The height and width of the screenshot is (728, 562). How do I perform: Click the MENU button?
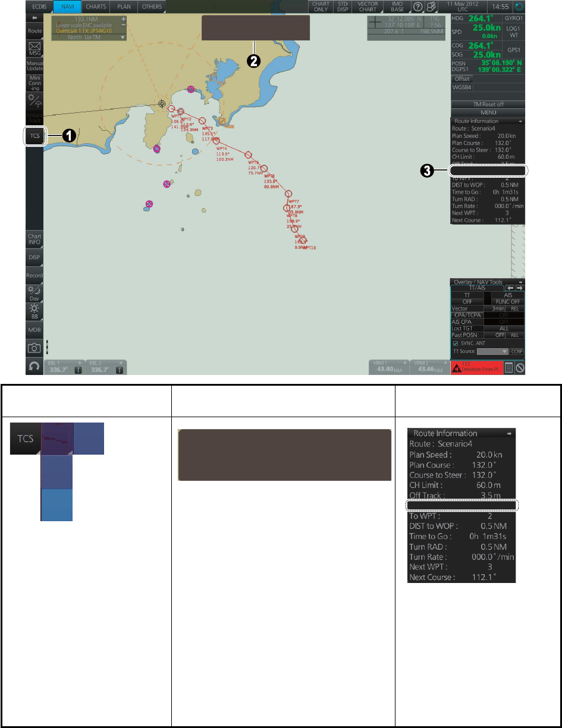click(x=488, y=112)
